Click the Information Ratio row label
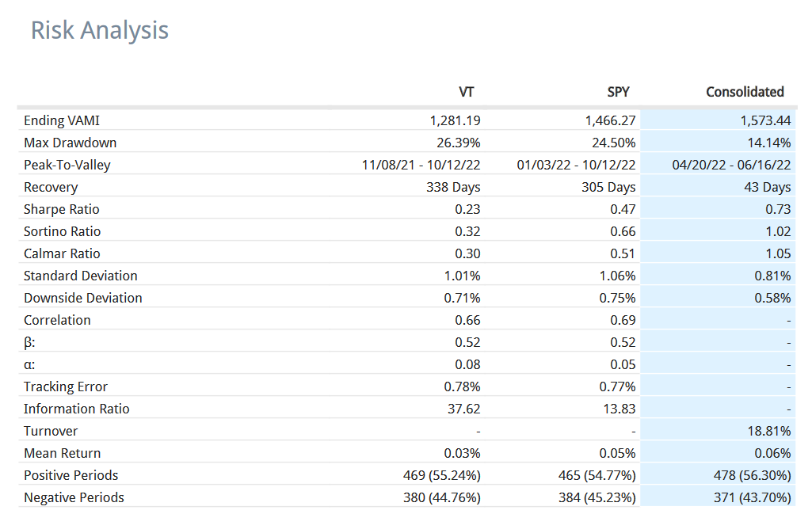Image resolution: width=812 pixels, height=514 pixels. click(77, 409)
